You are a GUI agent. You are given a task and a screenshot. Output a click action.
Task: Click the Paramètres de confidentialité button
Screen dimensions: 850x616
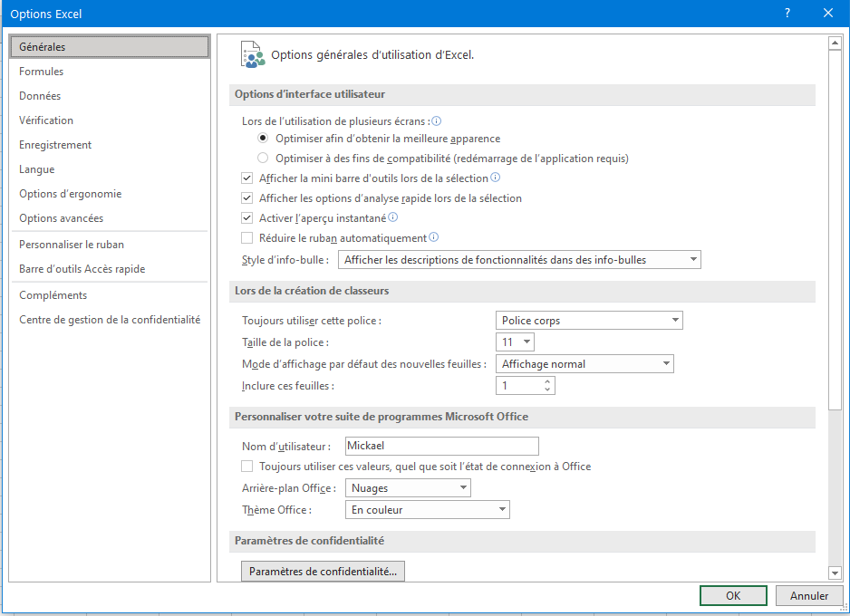click(x=323, y=571)
